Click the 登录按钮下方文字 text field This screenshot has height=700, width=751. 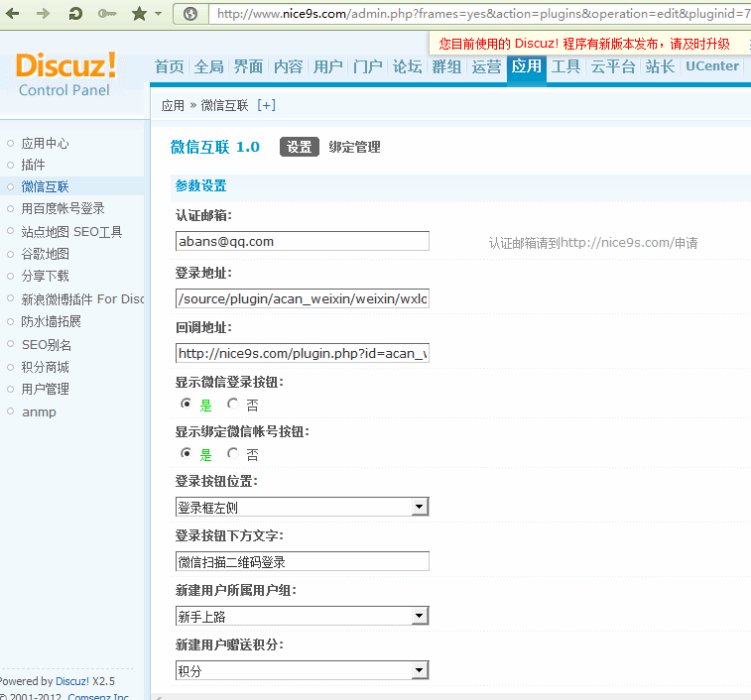click(302, 561)
